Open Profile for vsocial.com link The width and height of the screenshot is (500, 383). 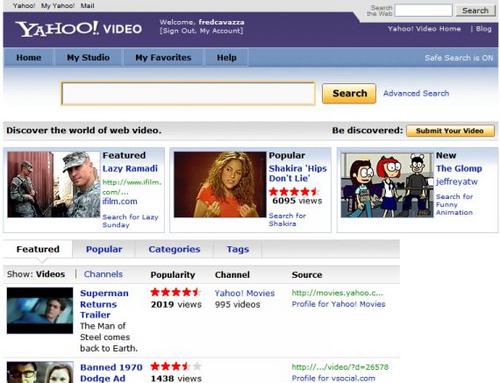tap(333, 378)
